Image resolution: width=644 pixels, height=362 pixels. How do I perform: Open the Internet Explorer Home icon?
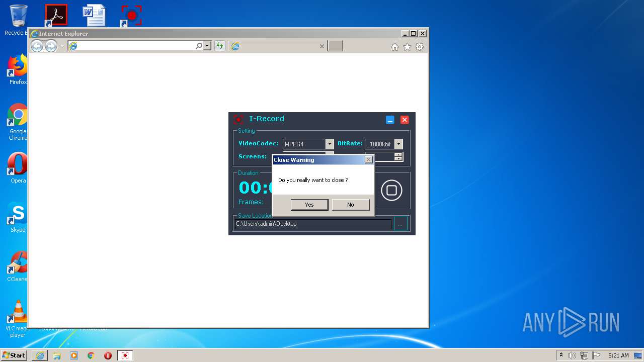[395, 47]
